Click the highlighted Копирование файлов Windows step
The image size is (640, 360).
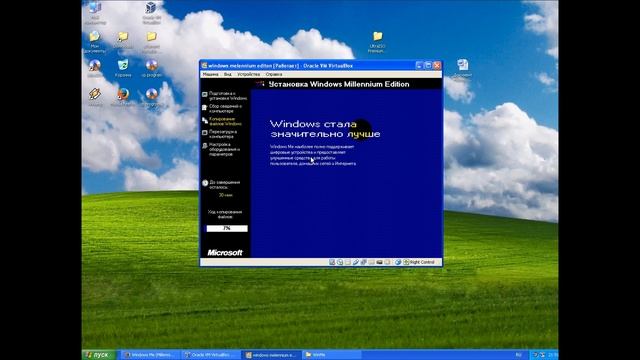[222, 121]
